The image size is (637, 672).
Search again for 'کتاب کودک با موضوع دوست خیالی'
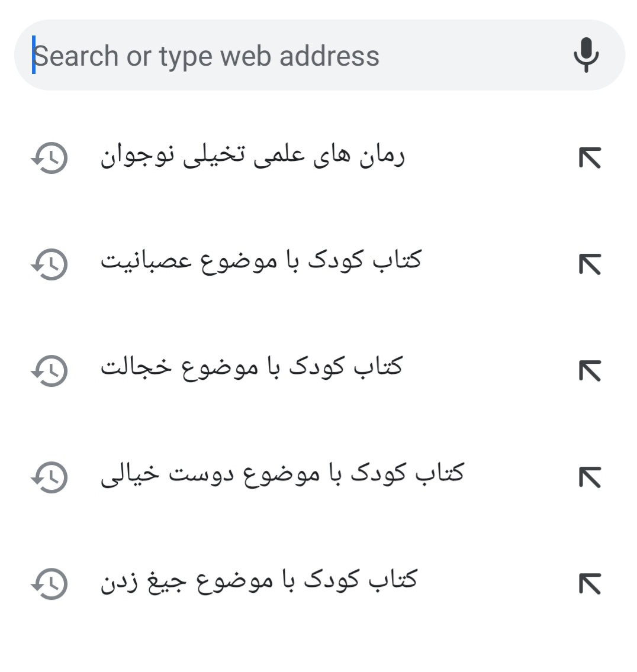tap(282, 474)
